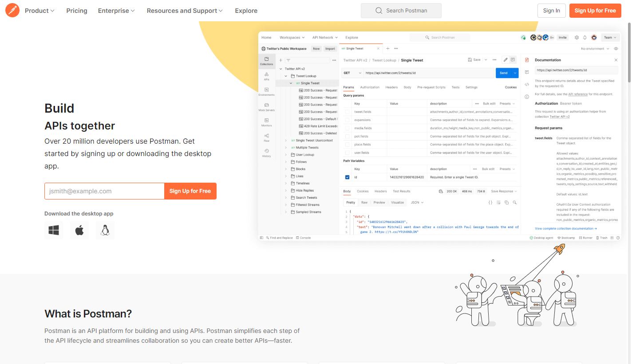Focus the email address input field
Viewport: 632px width, 364px height.
104,191
